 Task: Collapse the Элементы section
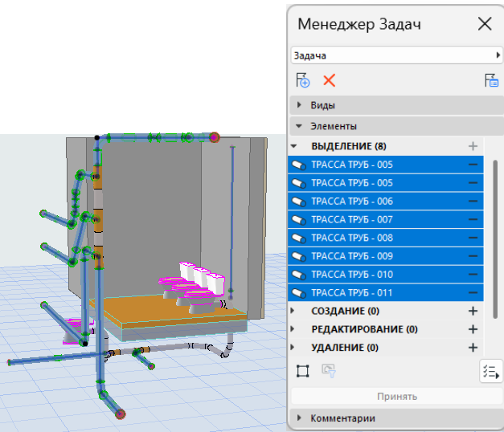point(299,126)
